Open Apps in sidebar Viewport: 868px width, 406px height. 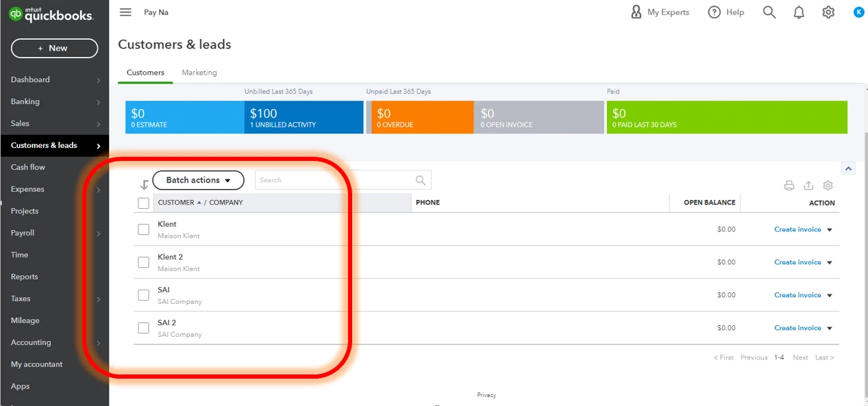tap(21, 386)
